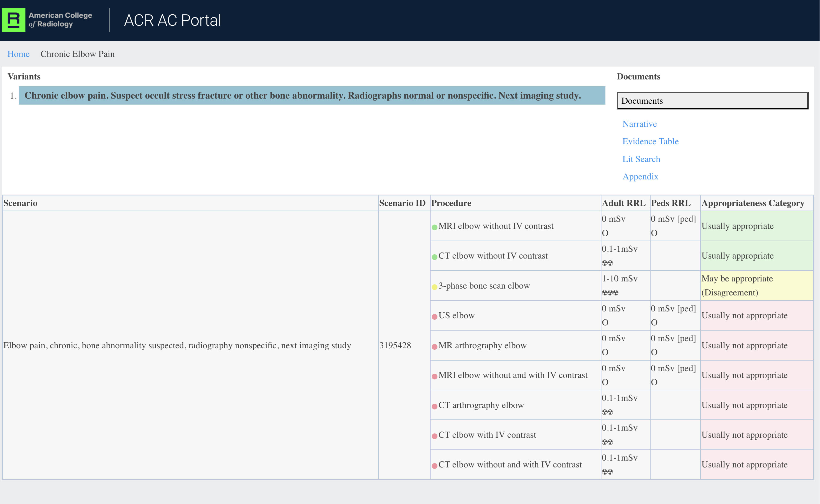Click CT arthrography elbow procedure
Screen dimensions: 820x504
point(481,405)
